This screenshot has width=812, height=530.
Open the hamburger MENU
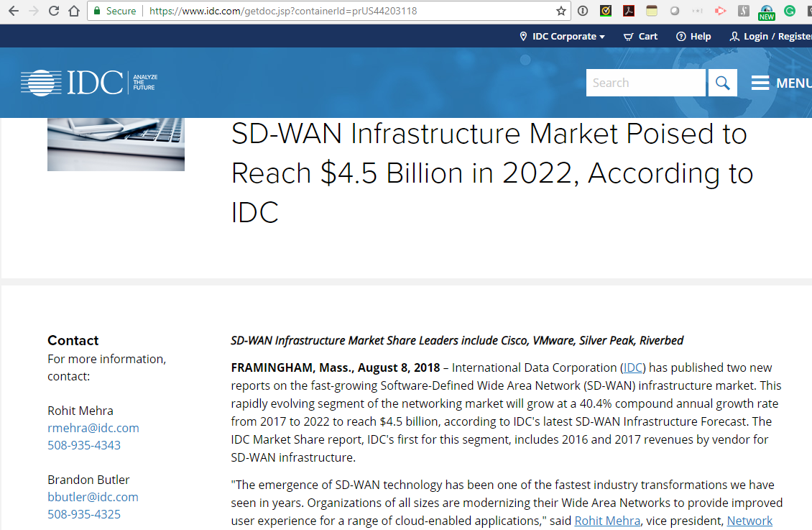coord(781,83)
